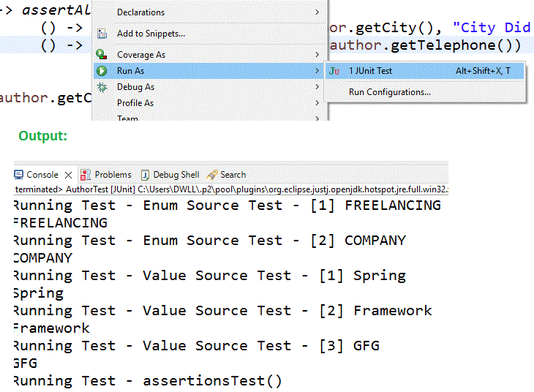The image size is (534, 392).
Task: Expand the Declarations submenu arrow
Action: tap(317, 12)
